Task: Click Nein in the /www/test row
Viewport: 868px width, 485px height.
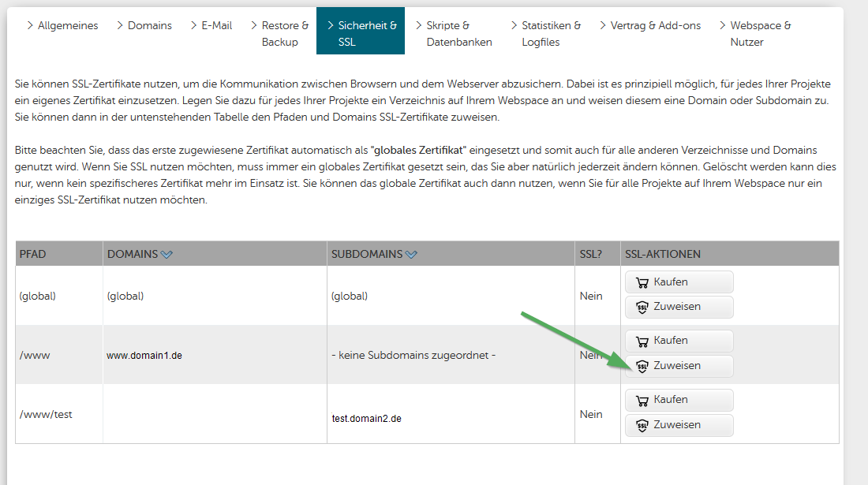Action: click(x=591, y=414)
